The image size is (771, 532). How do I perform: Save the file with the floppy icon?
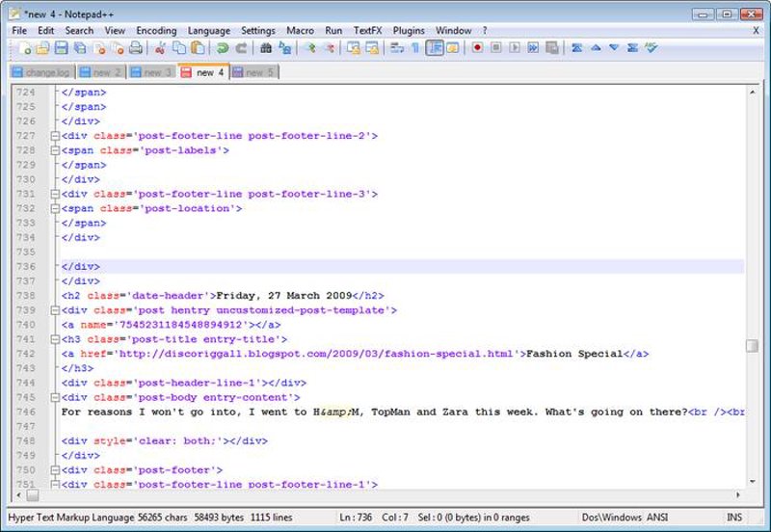pyautogui.click(x=61, y=47)
